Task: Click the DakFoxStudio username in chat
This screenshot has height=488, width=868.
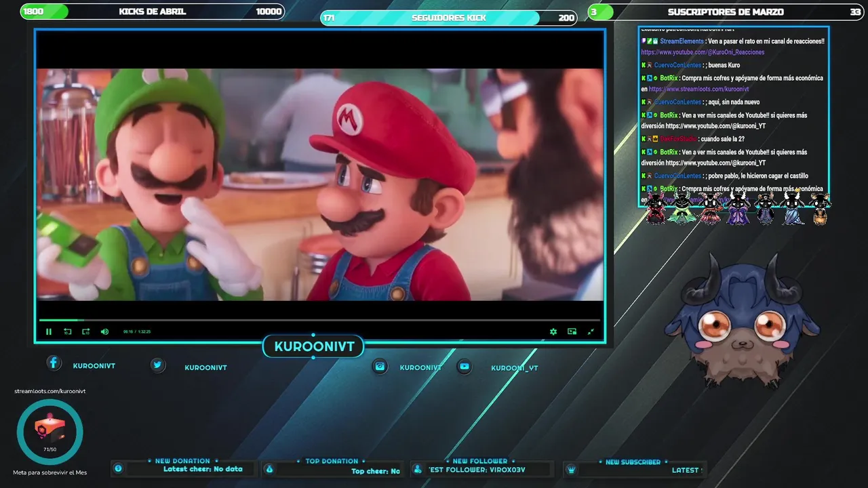Action: [x=678, y=139]
